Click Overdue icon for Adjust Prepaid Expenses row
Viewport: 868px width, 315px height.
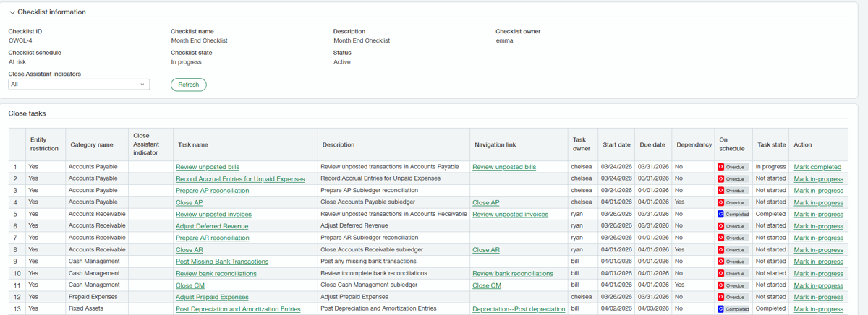pos(720,297)
